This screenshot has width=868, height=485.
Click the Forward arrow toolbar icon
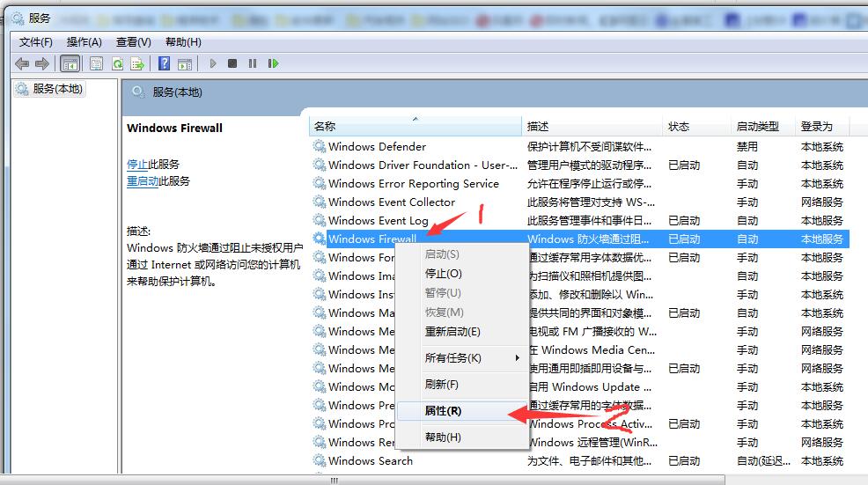pyautogui.click(x=42, y=63)
